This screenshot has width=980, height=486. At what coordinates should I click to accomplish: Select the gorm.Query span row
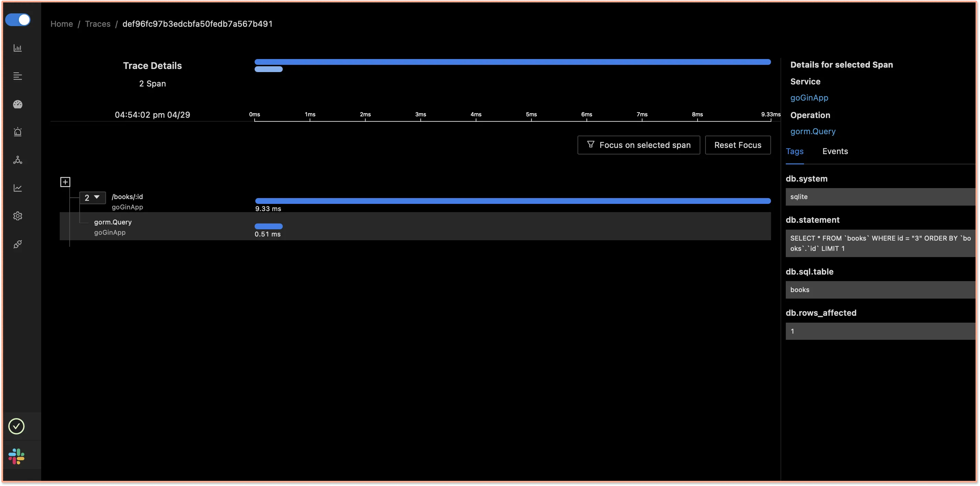coord(416,226)
